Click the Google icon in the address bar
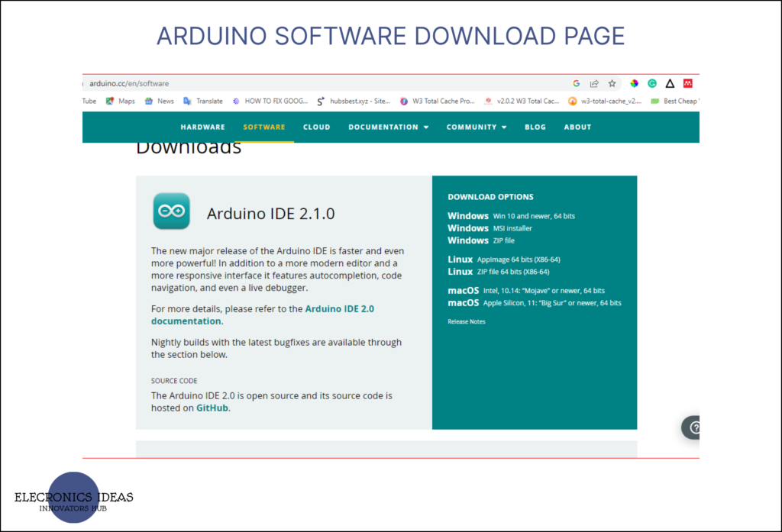 tap(576, 83)
